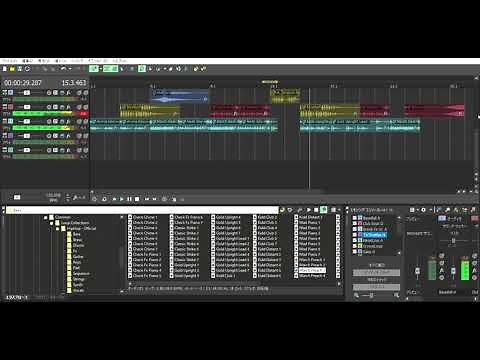Arm track 1 for record

pyautogui.click(x=49, y=93)
